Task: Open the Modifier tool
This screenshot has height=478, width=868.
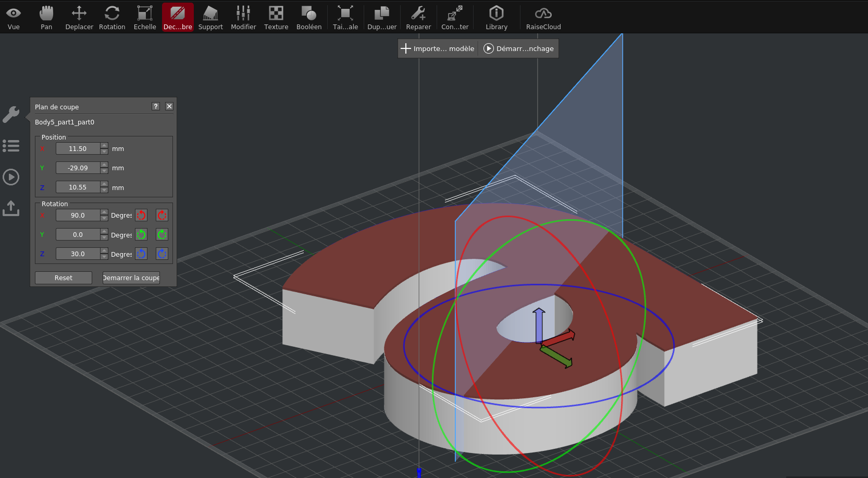Action: [243, 18]
